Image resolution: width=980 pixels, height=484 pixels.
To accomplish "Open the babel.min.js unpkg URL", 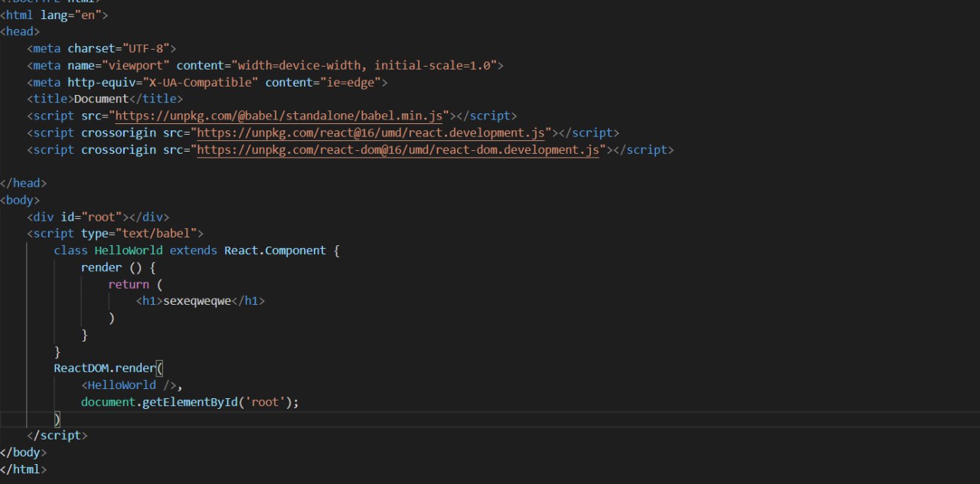I will point(279,116).
